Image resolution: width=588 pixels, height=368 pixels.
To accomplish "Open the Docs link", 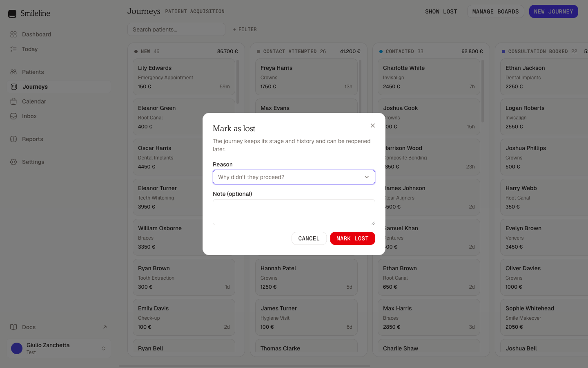I will [x=59, y=327].
